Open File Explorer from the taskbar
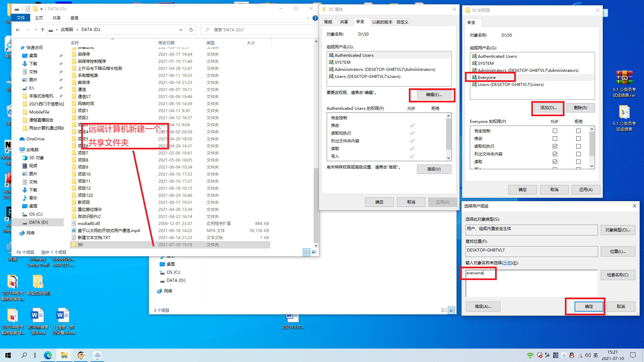Image resolution: width=644 pixels, height=362 pixels. (64, 355)
